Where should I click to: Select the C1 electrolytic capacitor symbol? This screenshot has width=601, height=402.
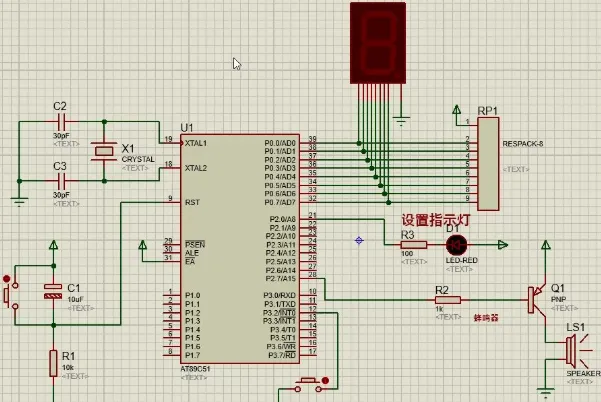click(x=53, y=291)
